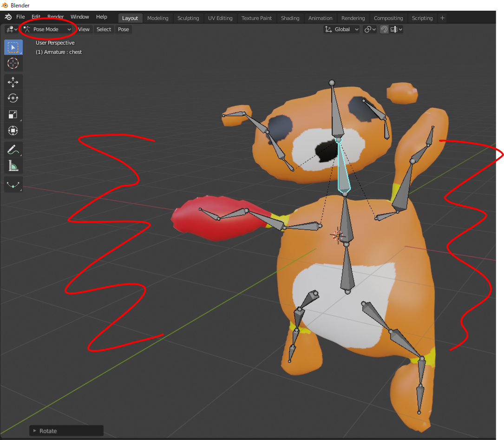Open the Pose Mode selector
The image size is (504, 440).
coord(47,29)
